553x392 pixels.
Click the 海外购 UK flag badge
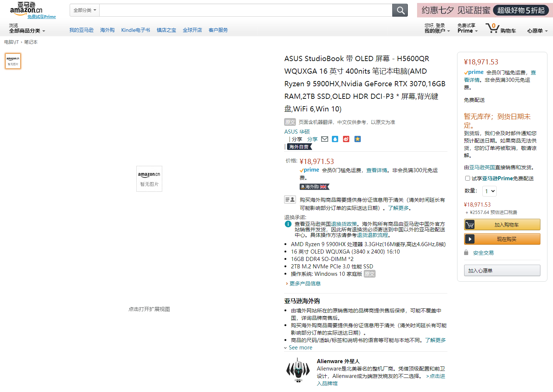(x=314, y=187)
